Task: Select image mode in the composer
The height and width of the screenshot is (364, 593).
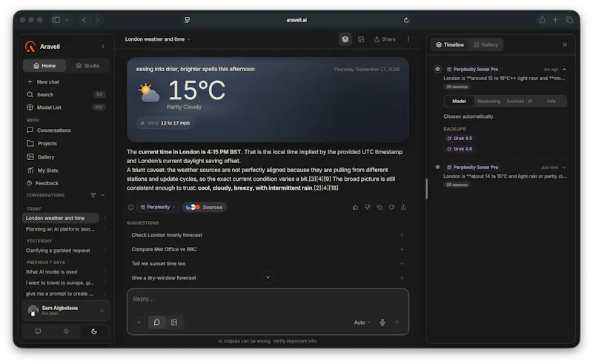Action: pyautogui.click(x=174, y=322)
